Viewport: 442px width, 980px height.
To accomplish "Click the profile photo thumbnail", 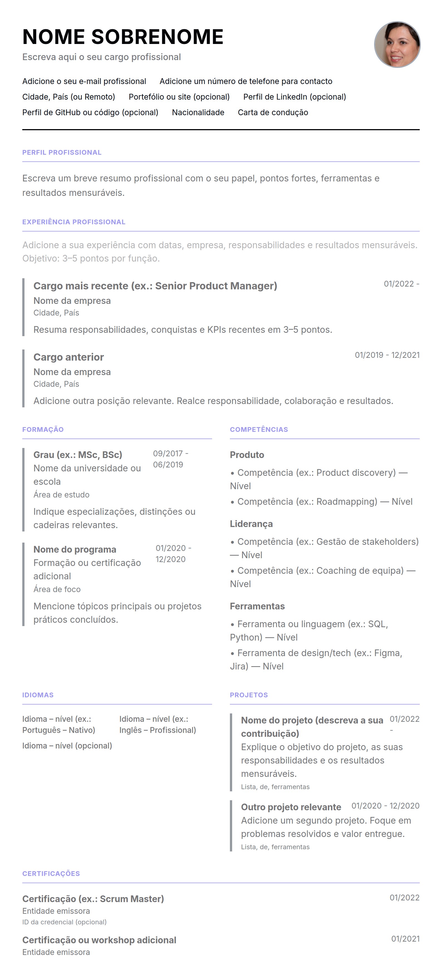I will pyautogui.click(x=397, y=45).
